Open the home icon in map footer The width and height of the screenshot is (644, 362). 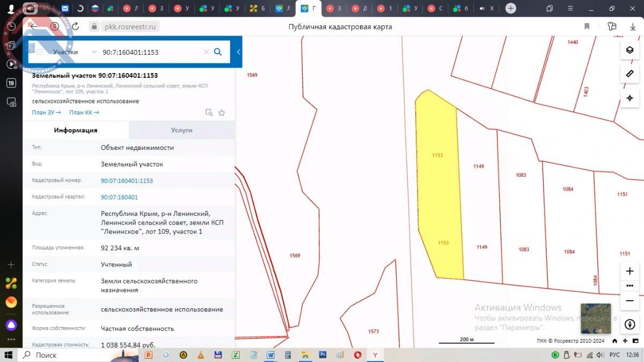pyautogui.click(x=614, y=341)
